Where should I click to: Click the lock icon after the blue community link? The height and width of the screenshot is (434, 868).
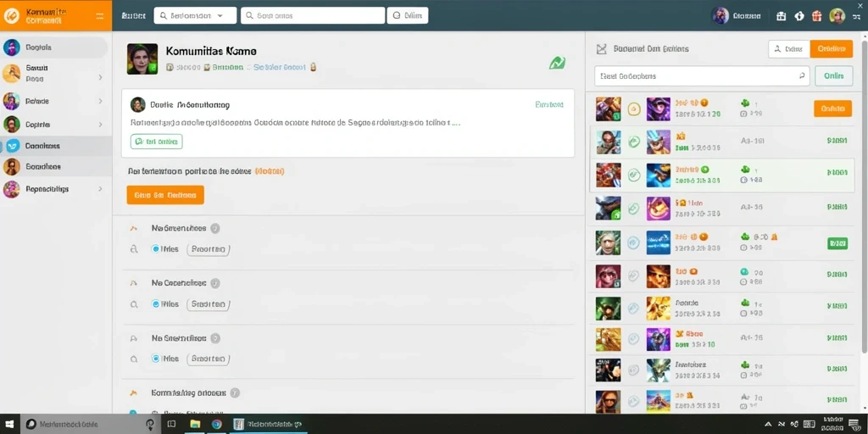313,68
